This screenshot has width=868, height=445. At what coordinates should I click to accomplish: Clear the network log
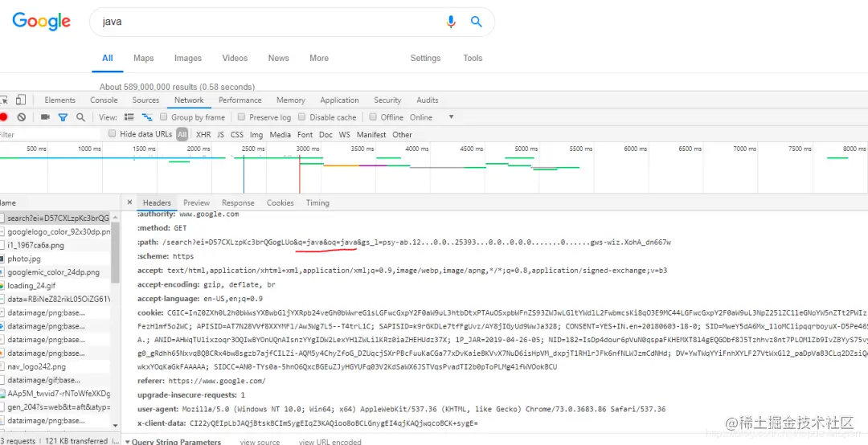point(21,117)
